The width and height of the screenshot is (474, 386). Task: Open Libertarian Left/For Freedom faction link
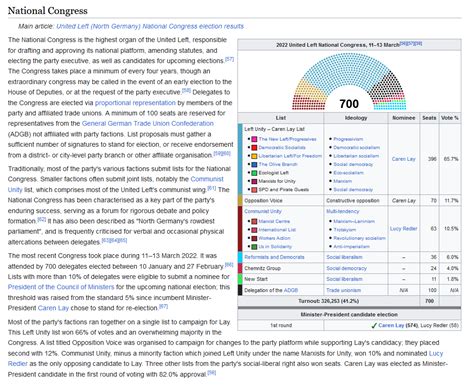click(x=290, y=156)
